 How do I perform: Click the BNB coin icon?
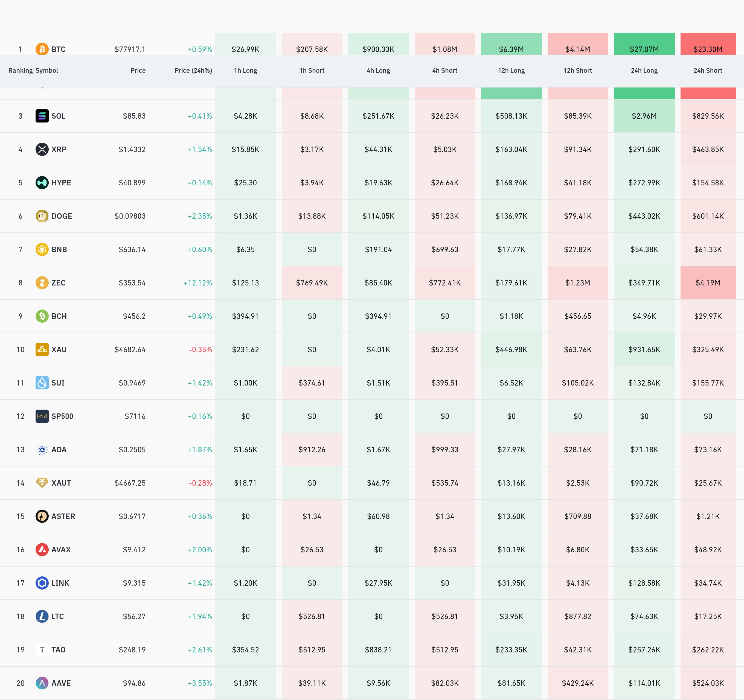pos(42,249)
